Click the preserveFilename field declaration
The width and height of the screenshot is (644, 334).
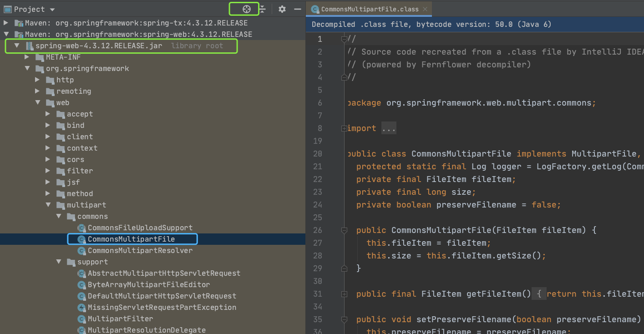[x=459, y=205]
